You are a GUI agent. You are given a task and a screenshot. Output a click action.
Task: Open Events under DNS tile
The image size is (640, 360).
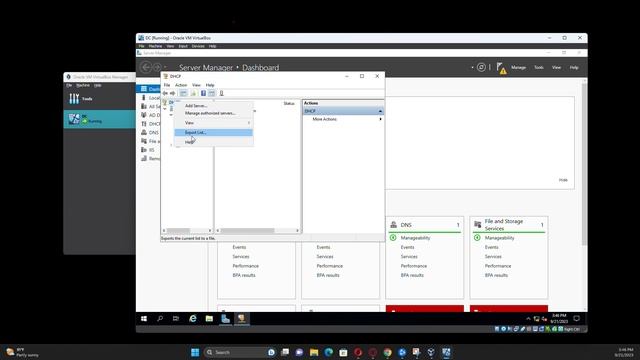tap(407, 247)
